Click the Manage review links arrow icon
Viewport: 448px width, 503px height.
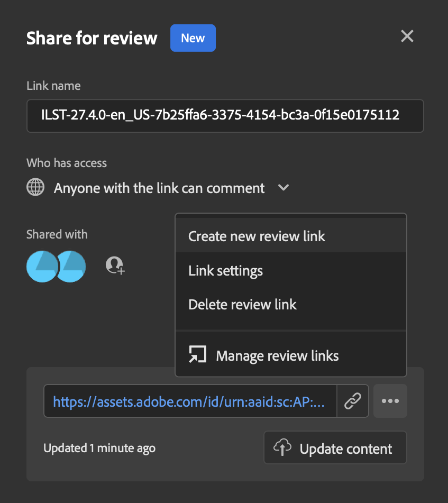click(x=197, y=354)
